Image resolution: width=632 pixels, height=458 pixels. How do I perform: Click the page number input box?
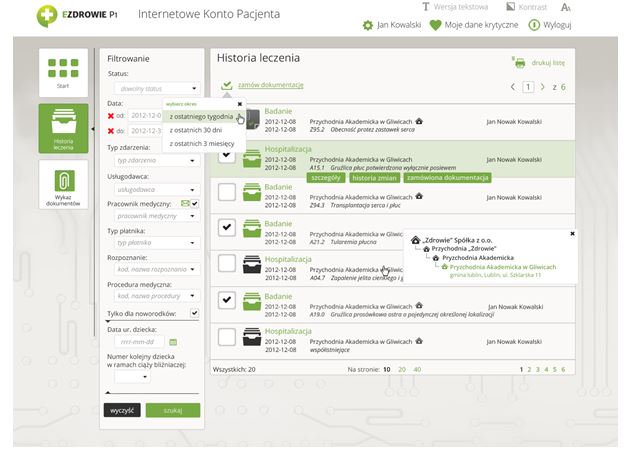[528, 87]
